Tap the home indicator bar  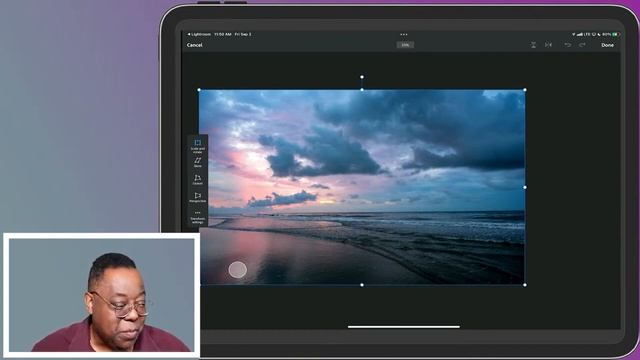click(x=404, y=327)
